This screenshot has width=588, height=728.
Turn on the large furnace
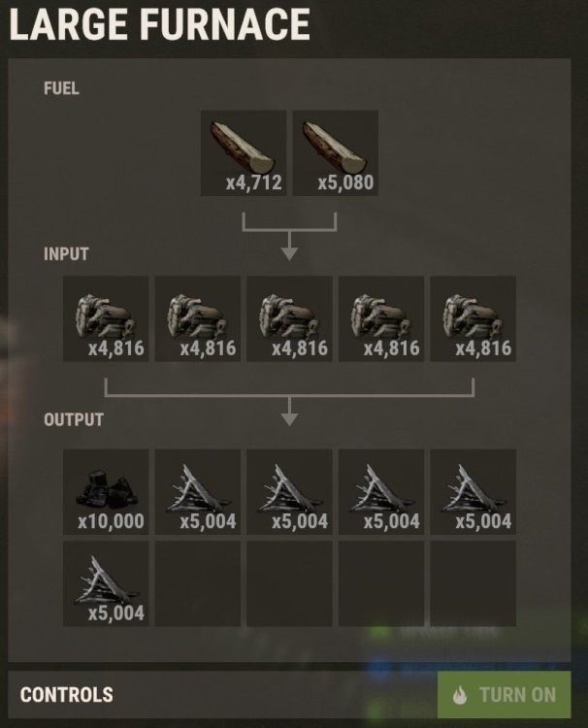pos(504,695)
